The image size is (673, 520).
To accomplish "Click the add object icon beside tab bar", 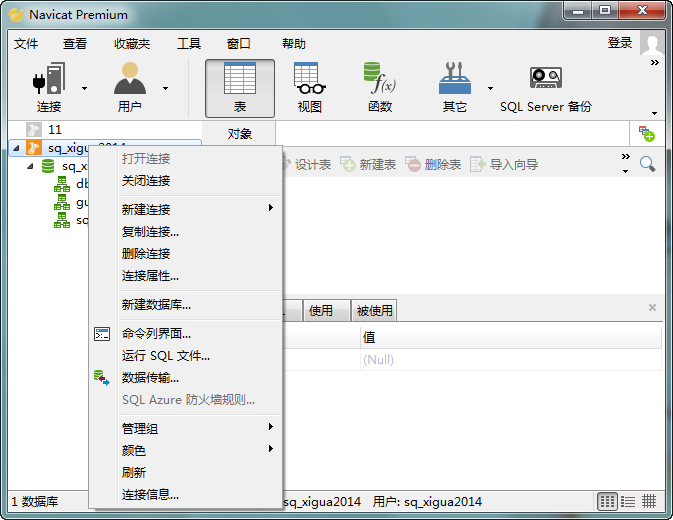I will coord(646,134).
